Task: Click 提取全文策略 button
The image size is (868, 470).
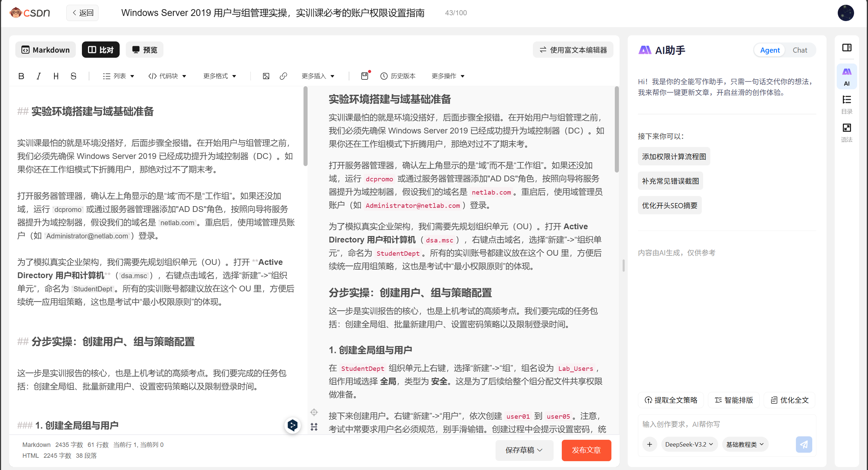Action: (671, 400)
